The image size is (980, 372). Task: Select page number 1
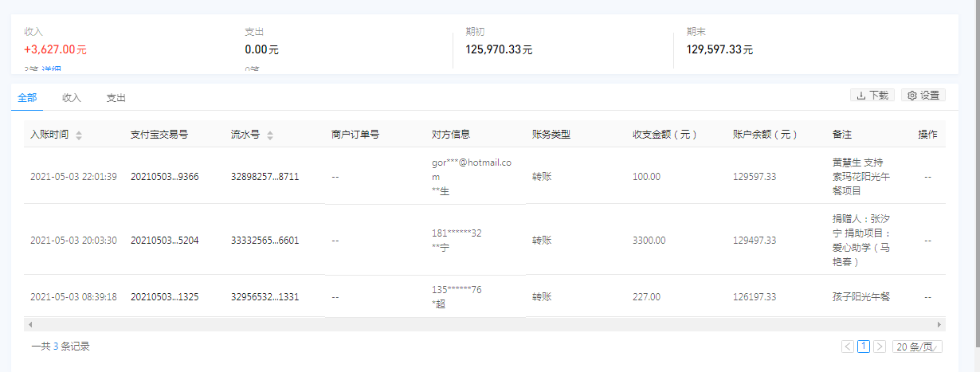pyautogui.click(x=864, y=347)
